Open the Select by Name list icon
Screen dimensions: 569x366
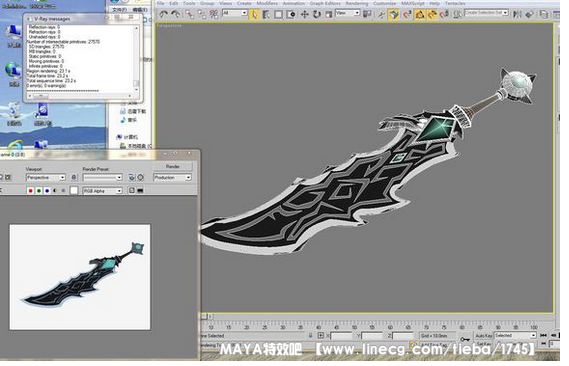(266, 15)
